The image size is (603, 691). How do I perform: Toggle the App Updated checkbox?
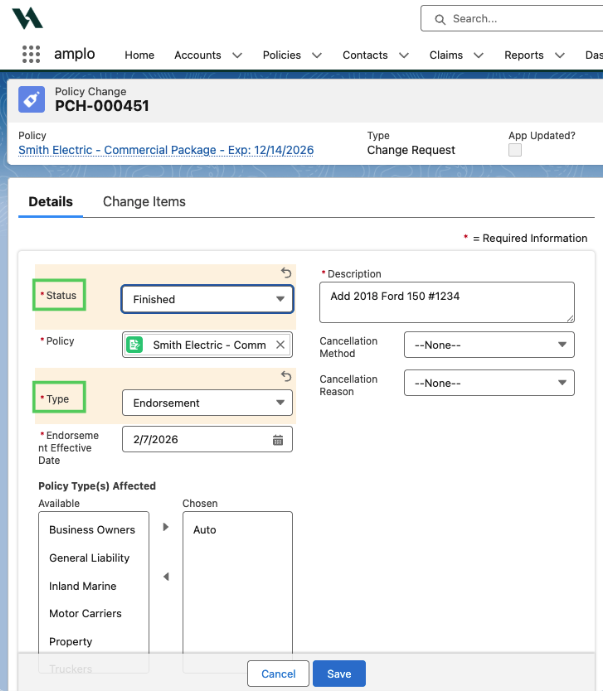point(515,150)
